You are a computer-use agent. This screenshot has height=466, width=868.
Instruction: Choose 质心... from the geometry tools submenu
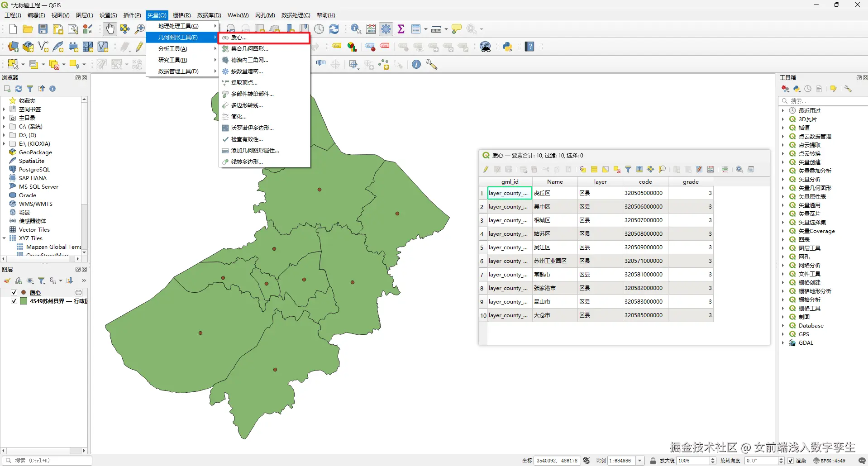point(239,38)
